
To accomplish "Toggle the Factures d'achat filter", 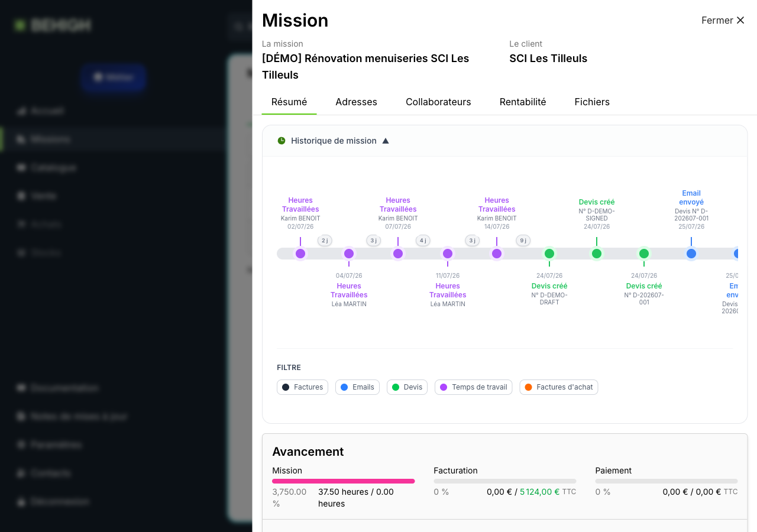I will [559, 387].
